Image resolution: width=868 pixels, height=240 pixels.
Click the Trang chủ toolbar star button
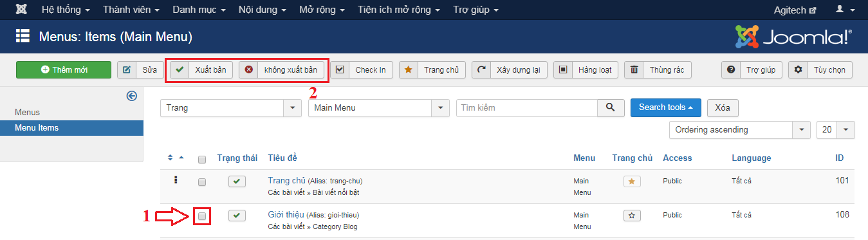click(x=432, y=70)
